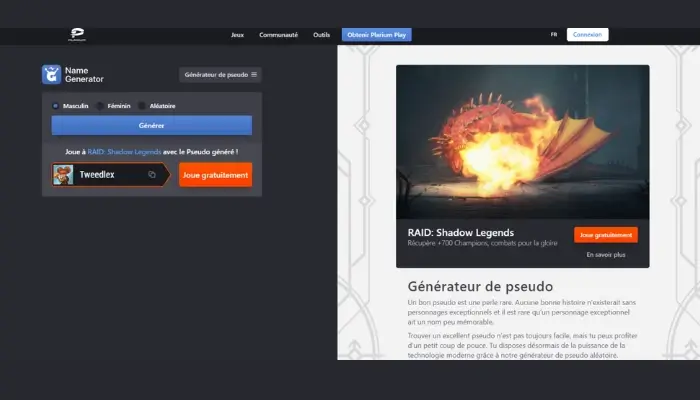
Task: Open the Outils menu
Action: coord(321,34)
